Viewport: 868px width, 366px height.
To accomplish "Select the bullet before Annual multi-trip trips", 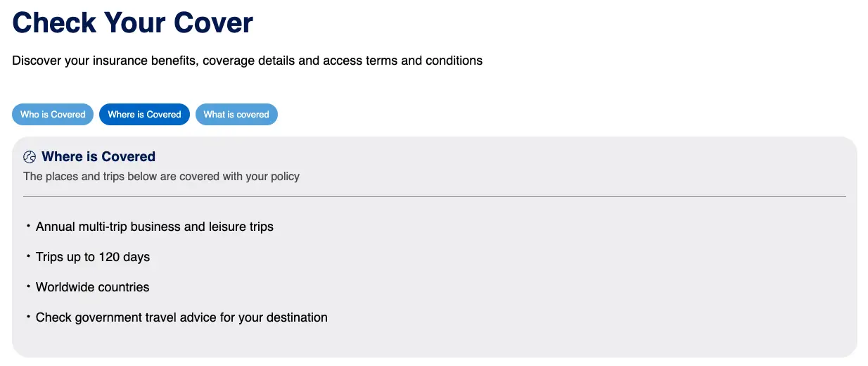I will (29, 226).
